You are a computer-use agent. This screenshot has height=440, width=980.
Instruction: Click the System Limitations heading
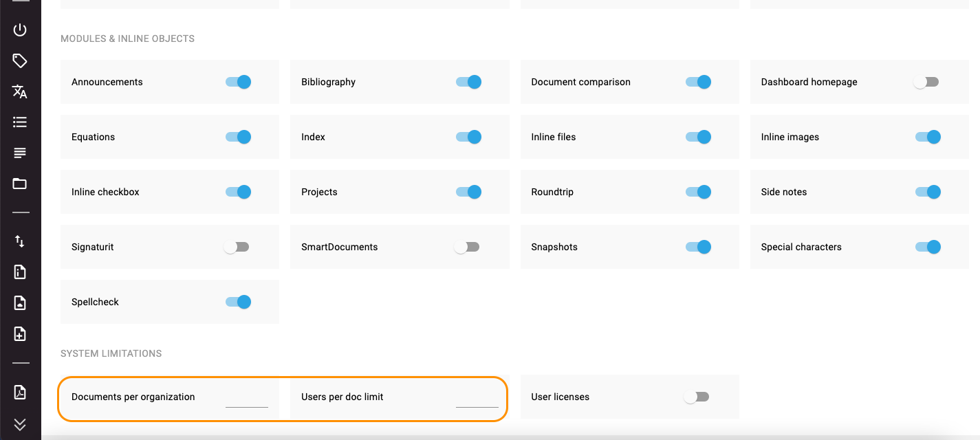tap(111, 353)
